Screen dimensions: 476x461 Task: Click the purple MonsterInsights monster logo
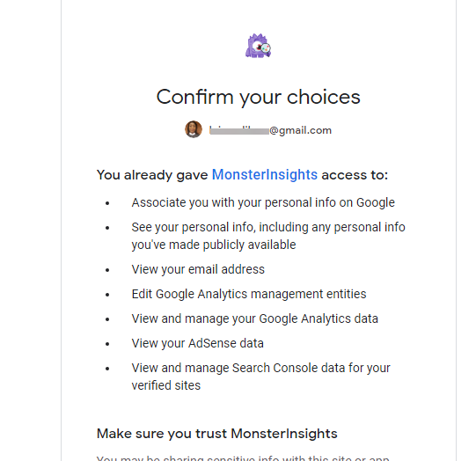point(258,46)
